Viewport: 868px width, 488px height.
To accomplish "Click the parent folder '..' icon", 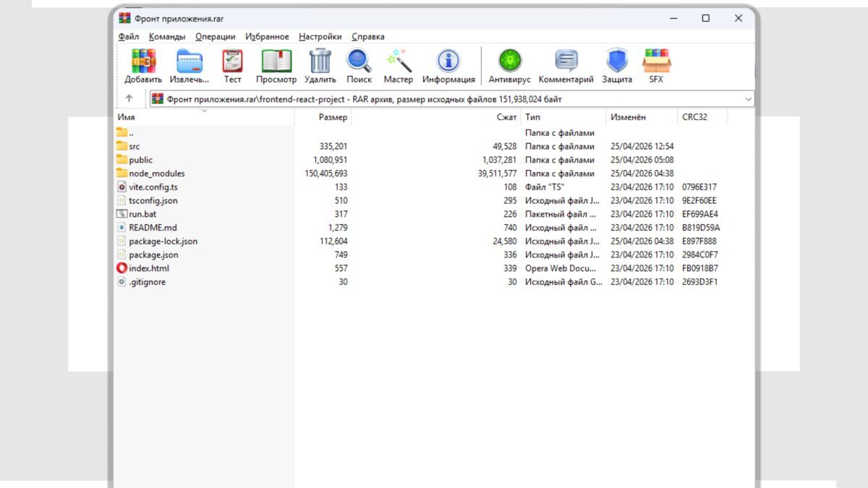I will click(122, 132).
